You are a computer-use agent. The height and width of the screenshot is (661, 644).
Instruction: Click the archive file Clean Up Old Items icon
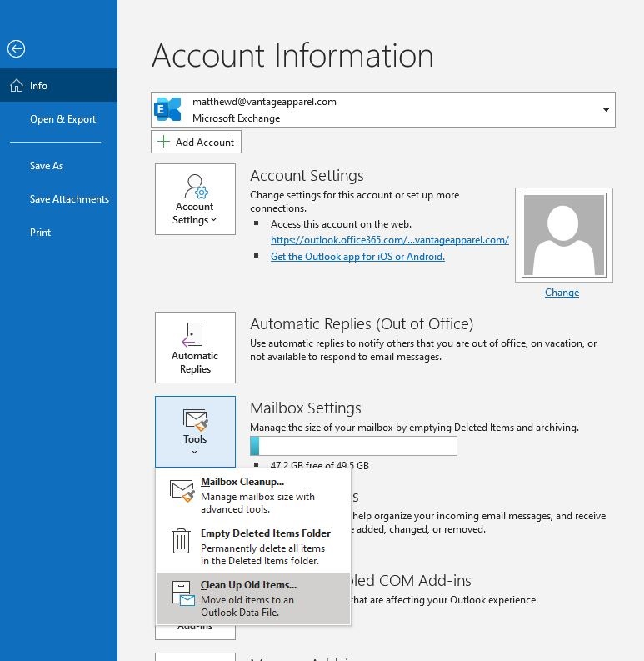coord(183,593)
